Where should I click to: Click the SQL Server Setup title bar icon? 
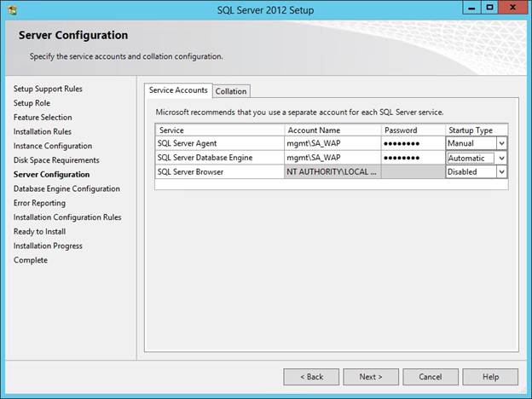pos(12,10)
